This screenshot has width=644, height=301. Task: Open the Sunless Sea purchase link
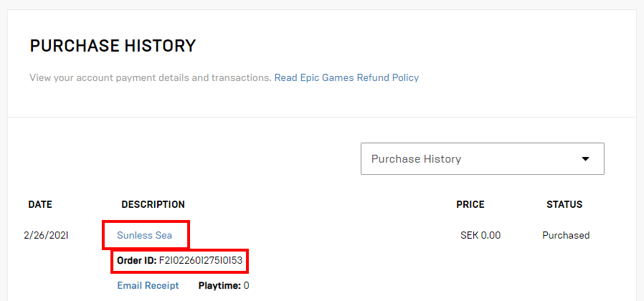[145, 235]
